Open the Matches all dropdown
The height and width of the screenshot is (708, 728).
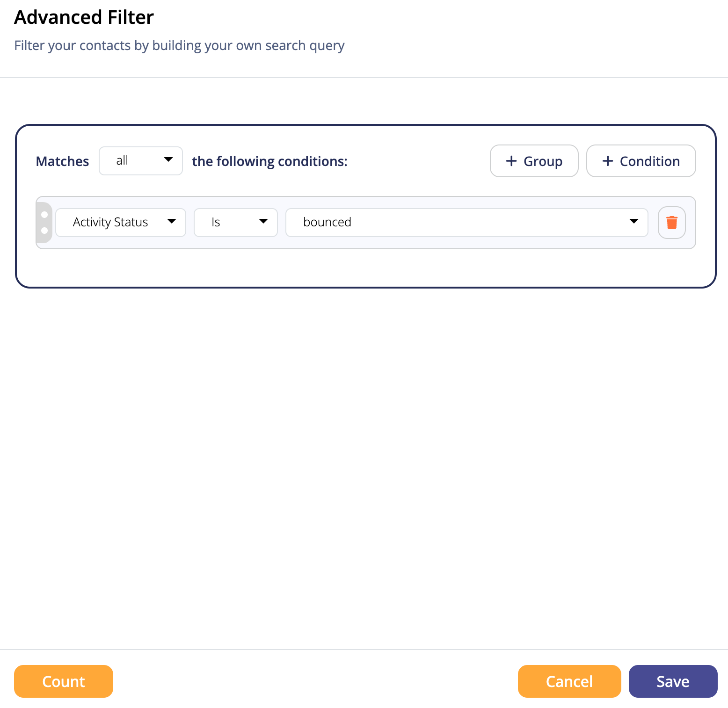click(141, 161)
